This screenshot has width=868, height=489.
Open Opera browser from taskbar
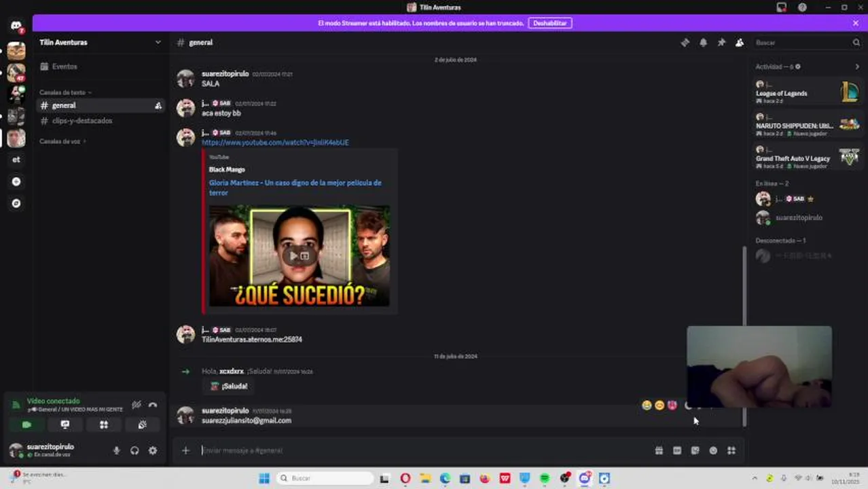[405, 478]
